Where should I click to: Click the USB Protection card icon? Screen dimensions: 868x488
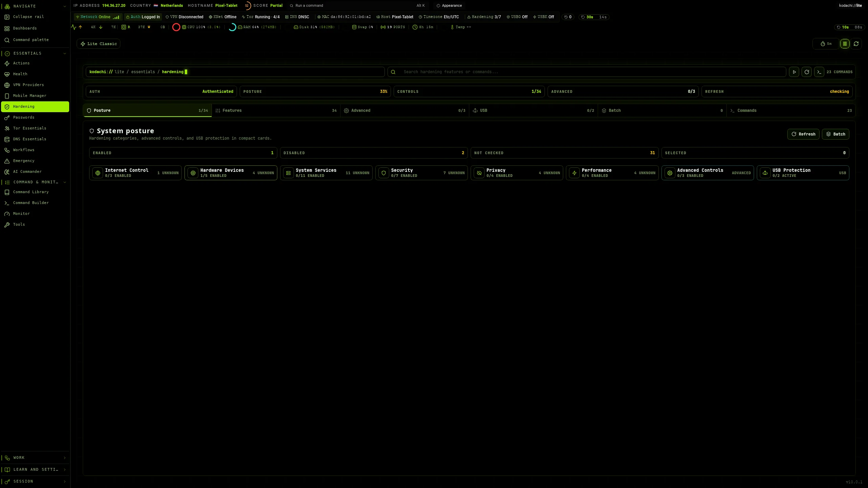click(765, 173)
